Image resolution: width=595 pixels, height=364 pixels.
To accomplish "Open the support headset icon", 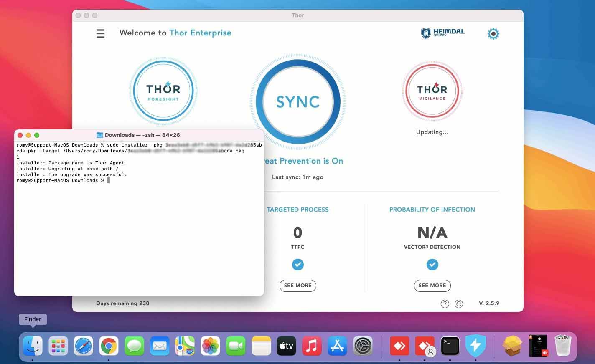I will coord(459,304).
